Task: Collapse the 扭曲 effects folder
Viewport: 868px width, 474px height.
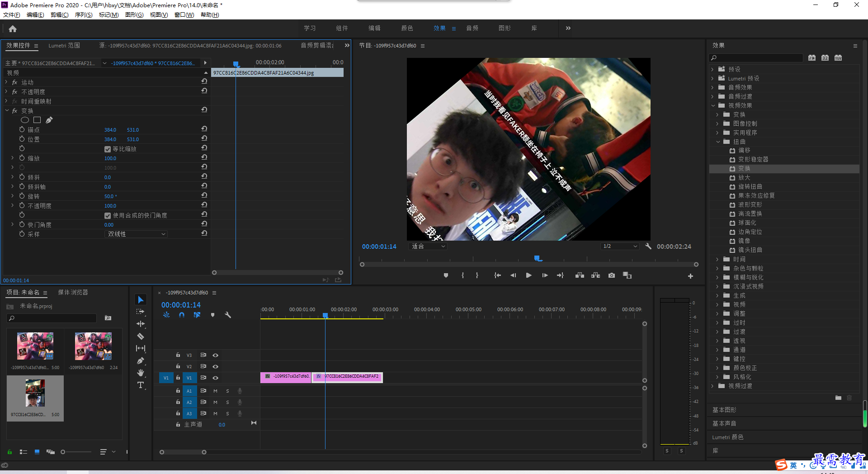Action: pyautogui.click(x=717, y=142)
